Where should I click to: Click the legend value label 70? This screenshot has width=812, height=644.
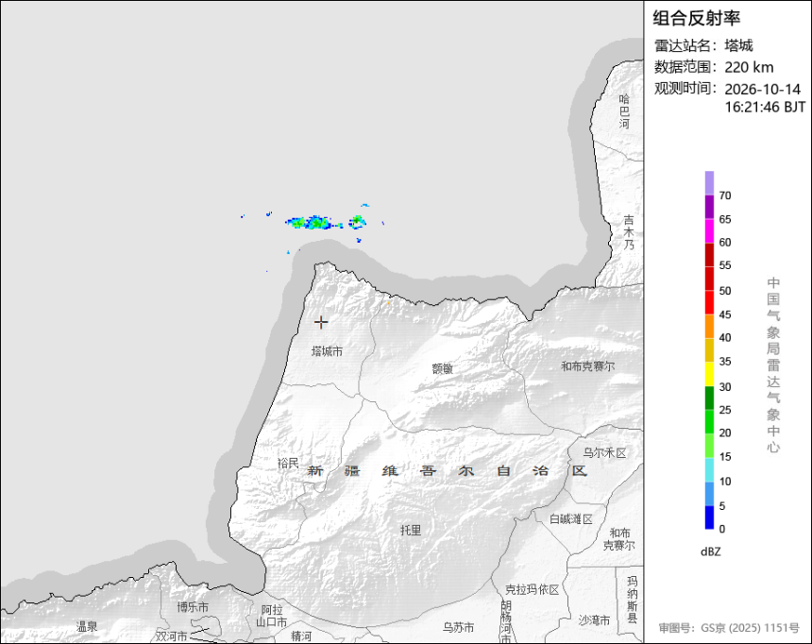click(725, 195)
